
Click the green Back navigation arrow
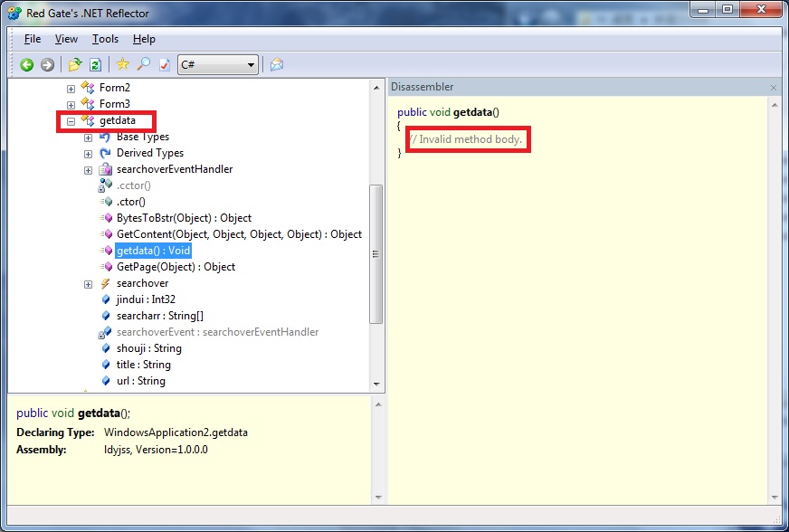(26, 64)
